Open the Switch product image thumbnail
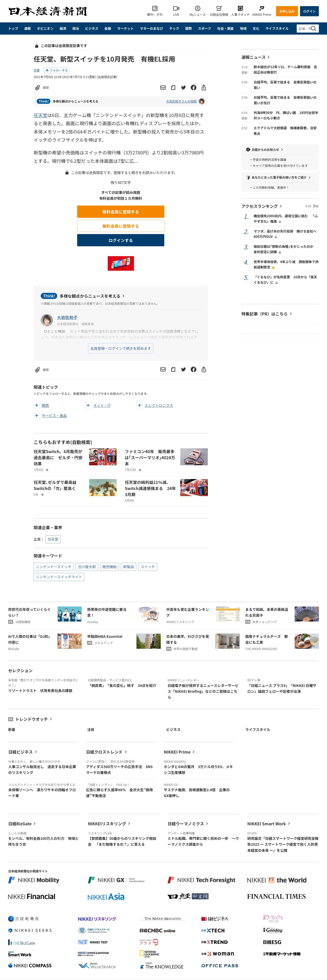The height and width of the screenshot is (980, 327). [x=121, y=263]
